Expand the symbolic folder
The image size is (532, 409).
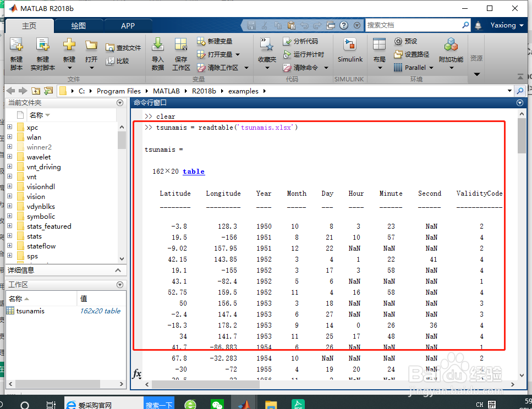(x=9, y=215)
